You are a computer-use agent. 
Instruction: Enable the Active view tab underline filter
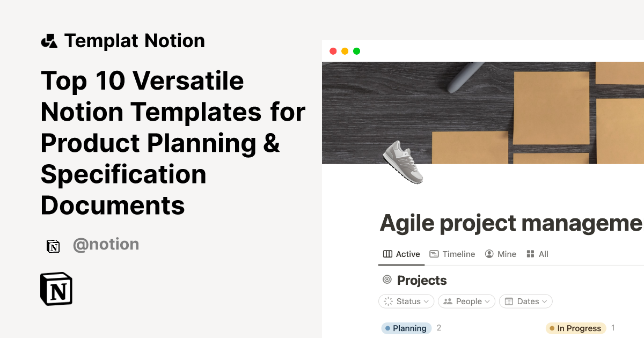[401, 254]
